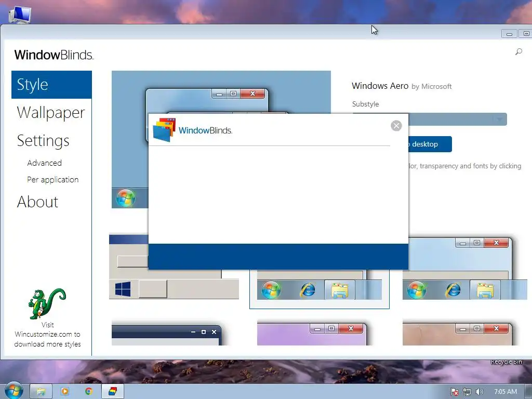The image size is (532, 399).
Task: Click the Substyle label
Action: coord(365,104)
